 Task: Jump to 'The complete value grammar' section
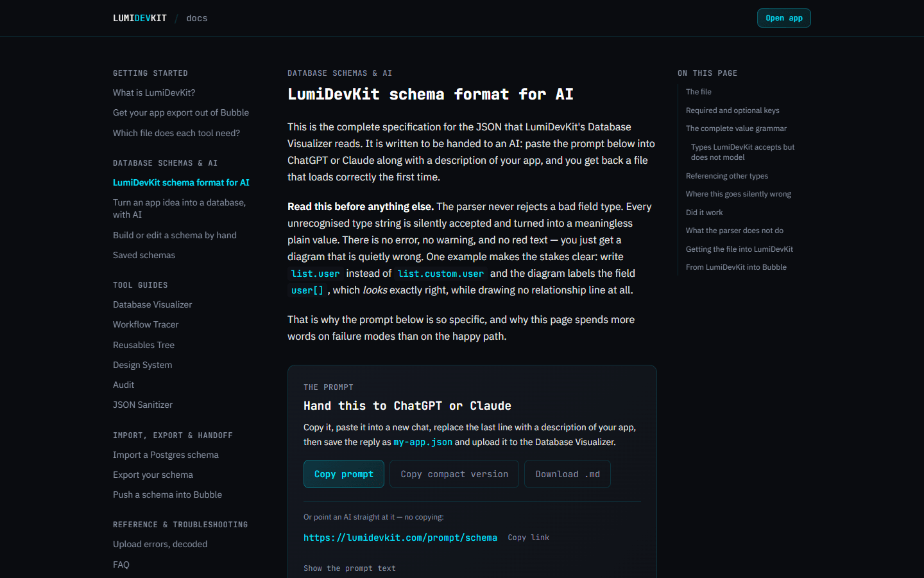coord(736,128)
